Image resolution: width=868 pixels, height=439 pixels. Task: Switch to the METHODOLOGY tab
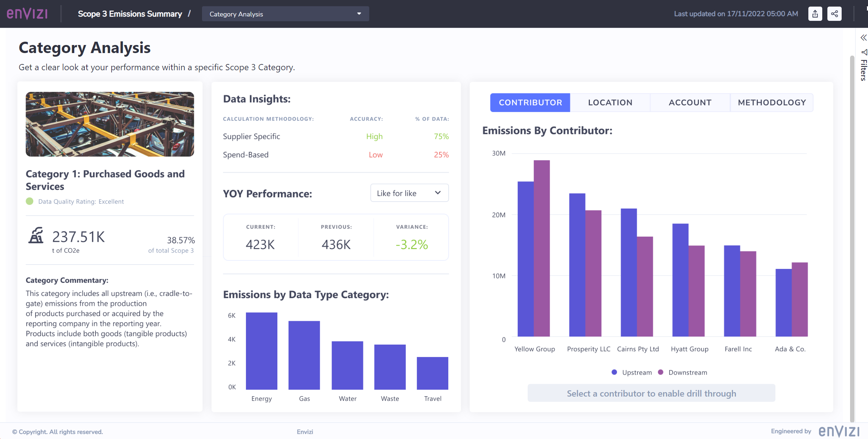click(x=771, y=102)
